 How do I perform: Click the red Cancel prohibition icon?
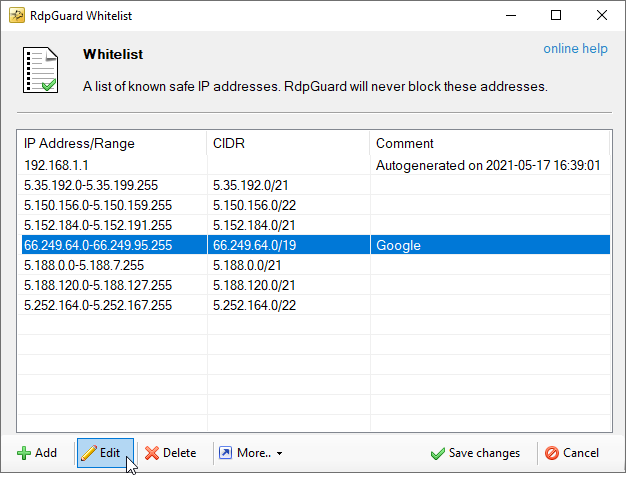(x=552, y=453)
